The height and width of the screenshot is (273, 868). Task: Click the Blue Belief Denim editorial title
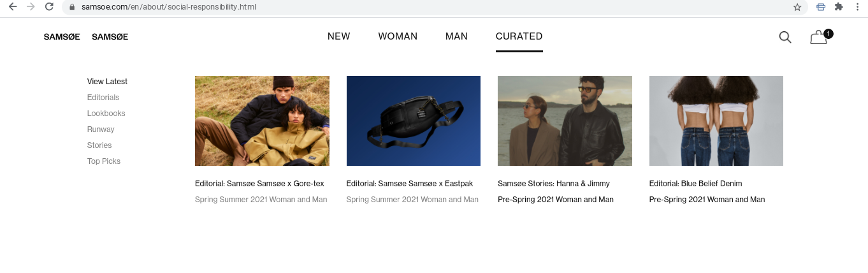point(696,184)
